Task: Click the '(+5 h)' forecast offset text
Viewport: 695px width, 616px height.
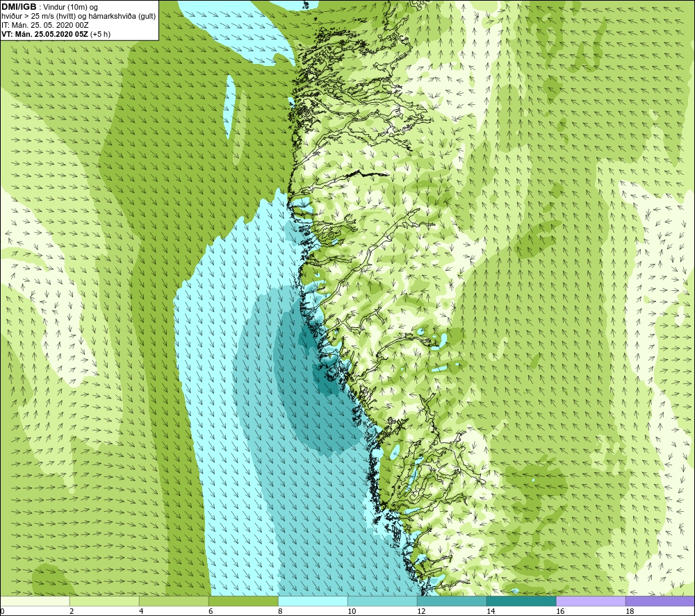Action: click(100, 34)
